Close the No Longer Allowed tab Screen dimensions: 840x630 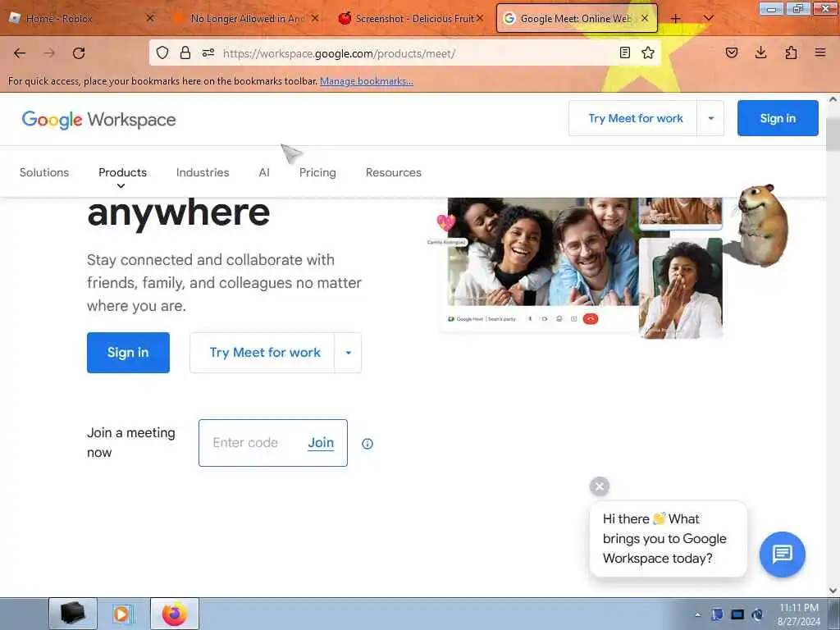pyautogui.click(x=315, y=18)
